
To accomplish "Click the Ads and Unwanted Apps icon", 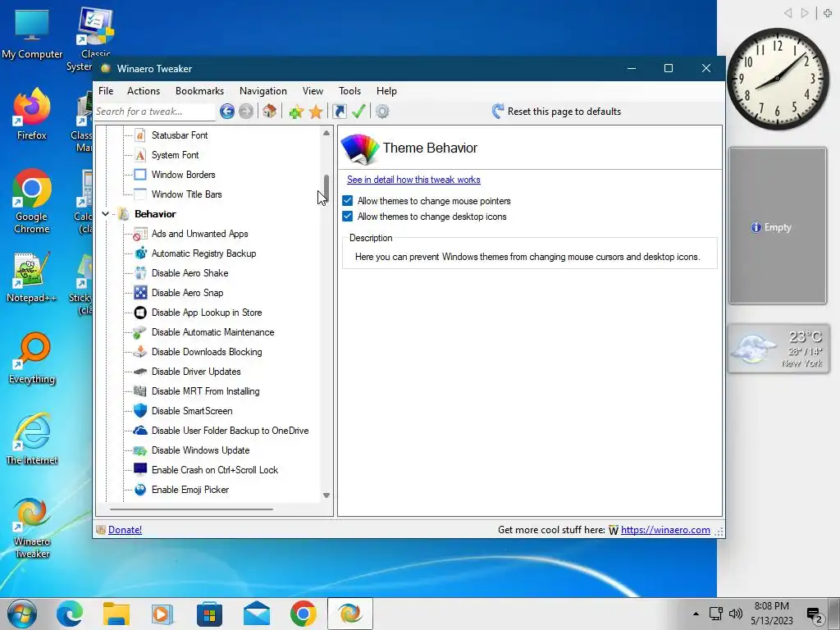I will coord(139,234).
